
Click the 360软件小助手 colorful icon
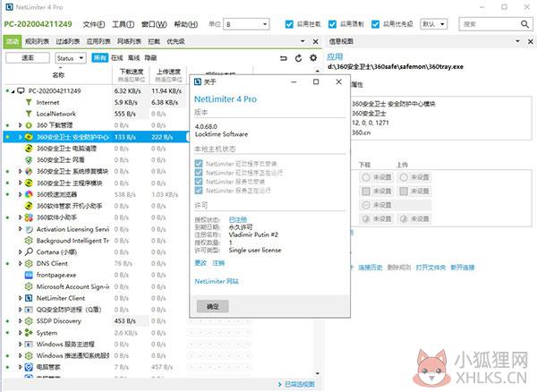pos(30,217)
